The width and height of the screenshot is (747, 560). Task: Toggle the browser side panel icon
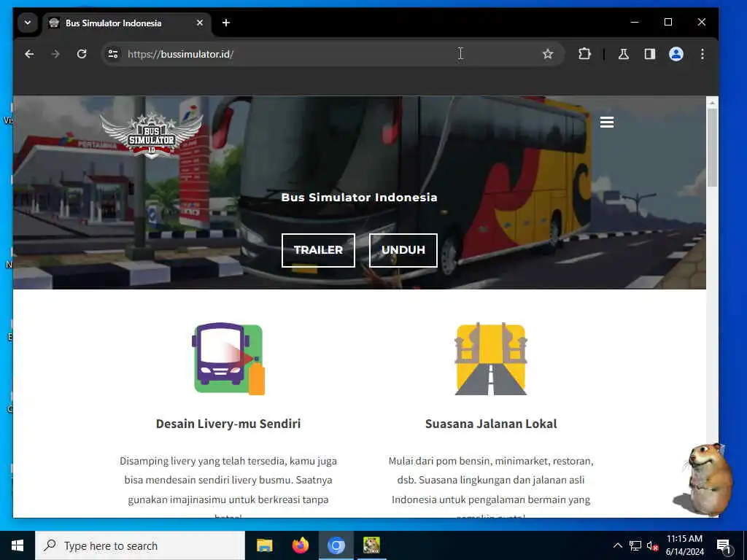point(650,54)
